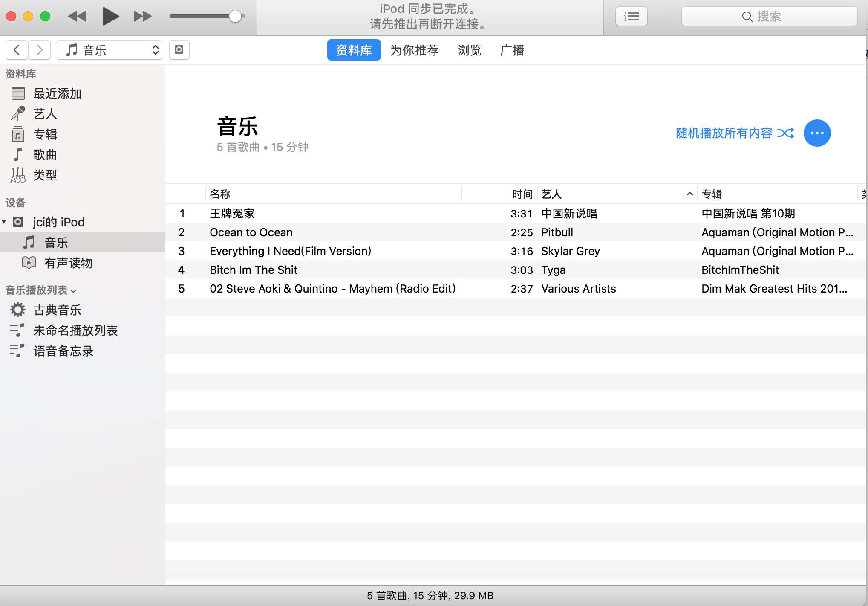Sort by the 专辑 column header
Image resolution: width=868 pixels, height=606 pixels.
click(712, 194)
